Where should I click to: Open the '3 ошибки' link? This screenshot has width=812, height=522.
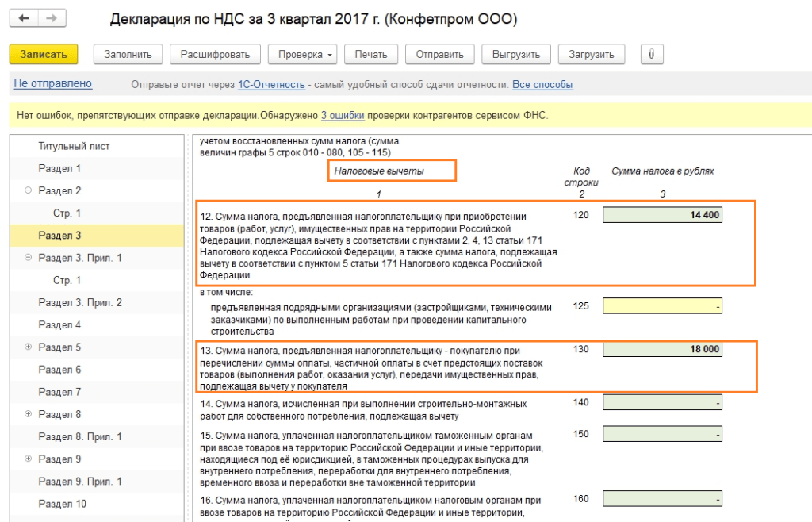[343, 116]
